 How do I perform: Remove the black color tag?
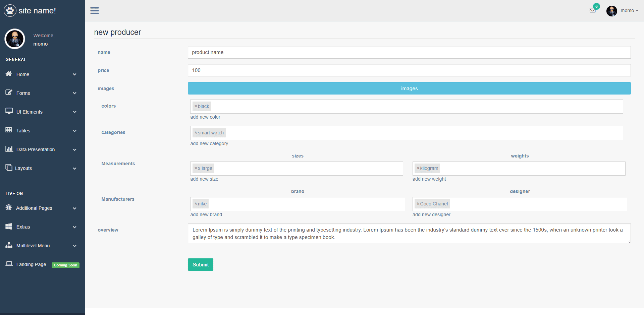[196, 106]
